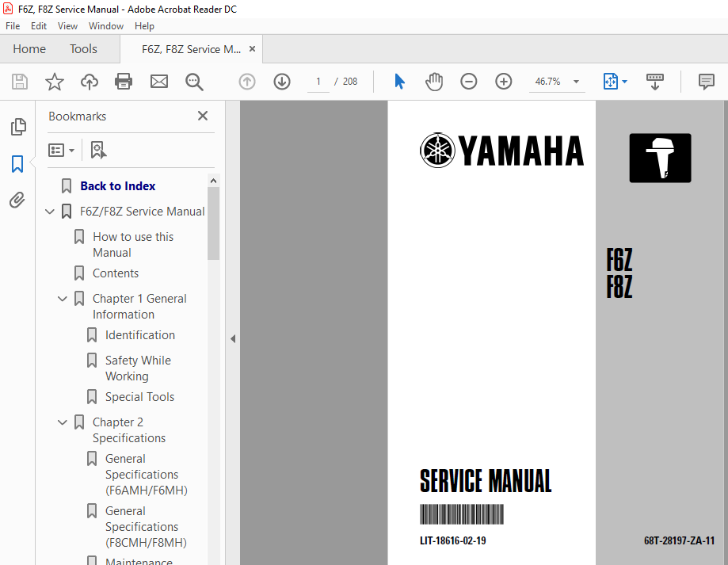The width and height of the screenshot is (728, 565).
Task: Open the Contents bookmark
Action: (116, 273)
